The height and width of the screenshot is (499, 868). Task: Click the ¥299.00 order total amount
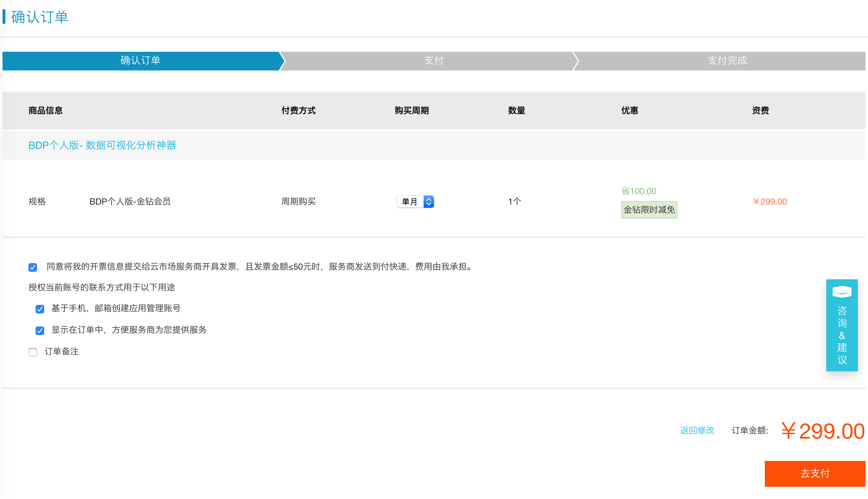(x=823, y=431)
